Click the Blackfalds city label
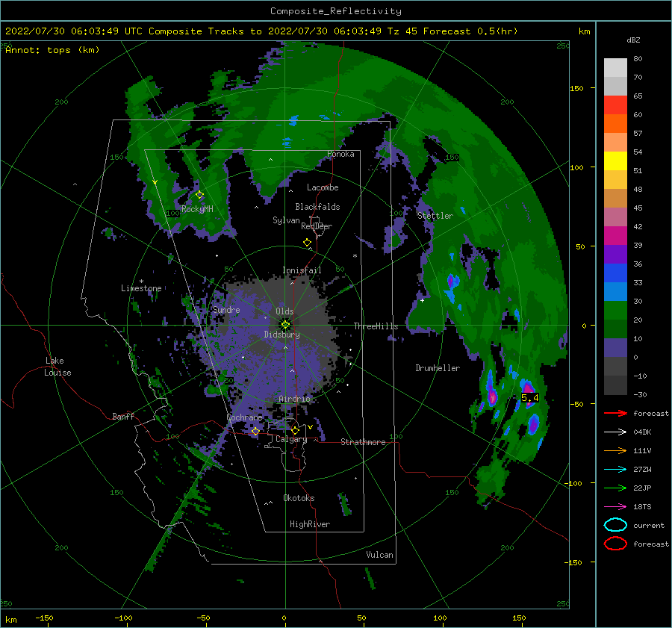Viewport: 672px width, 628px height. click(x=317, y=207)
